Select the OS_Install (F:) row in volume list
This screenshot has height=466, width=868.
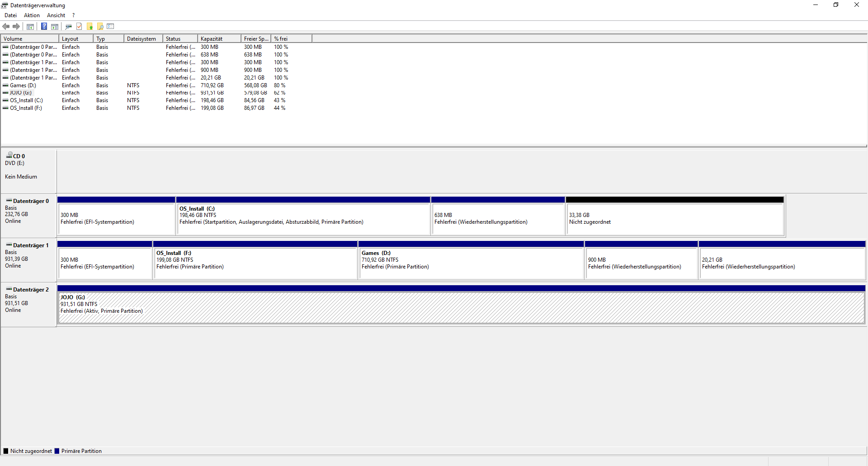[x=156, y=108]
